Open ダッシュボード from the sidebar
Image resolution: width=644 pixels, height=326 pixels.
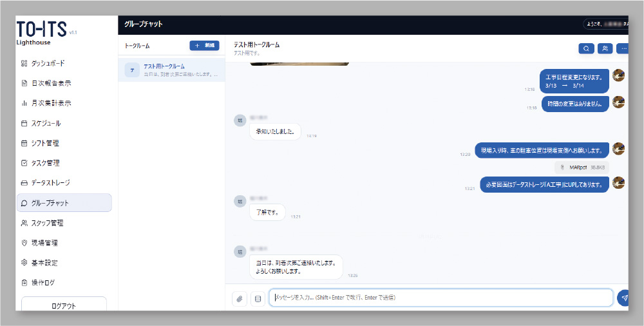(48, 63)
